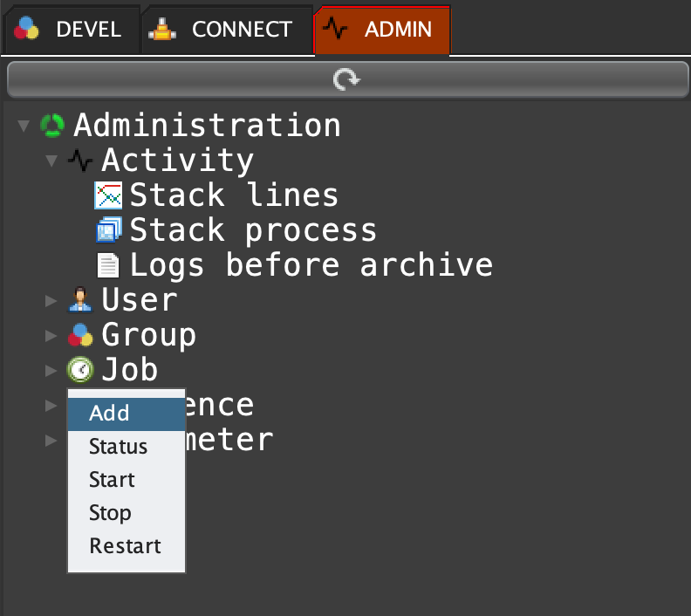Click the Activity pulse icon
This screenshot has width=691, height=616.
click(80, 161)
